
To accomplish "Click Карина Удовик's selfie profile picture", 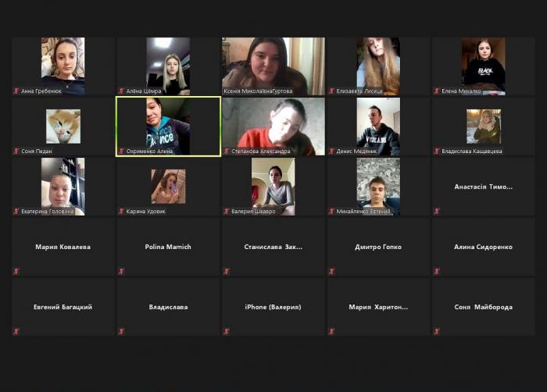I will (168, 186).
